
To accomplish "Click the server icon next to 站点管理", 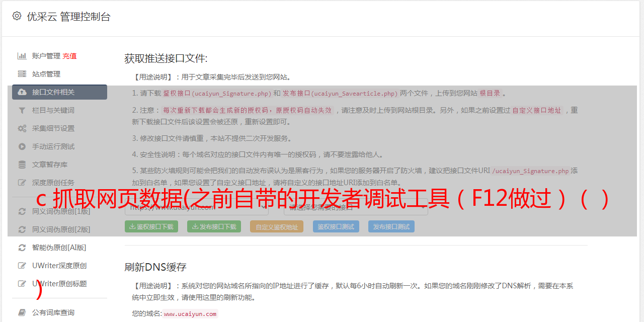I will 22,74.
